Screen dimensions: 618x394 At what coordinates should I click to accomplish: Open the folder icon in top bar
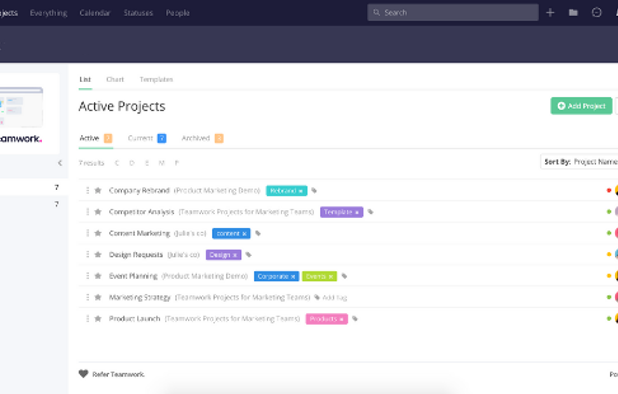[x=573, y=13]
